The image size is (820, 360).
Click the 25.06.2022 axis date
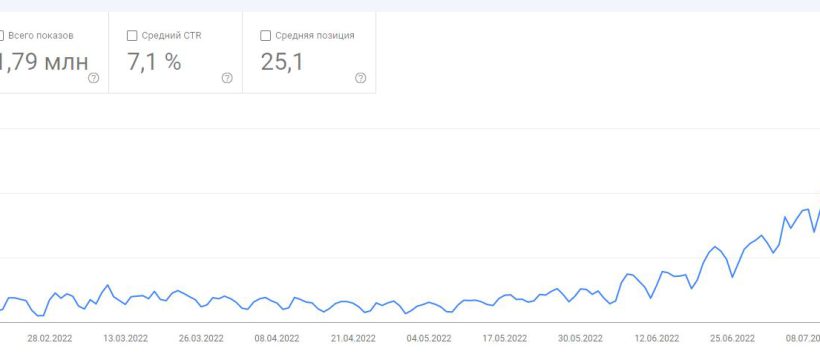click(x=733, y=339)
